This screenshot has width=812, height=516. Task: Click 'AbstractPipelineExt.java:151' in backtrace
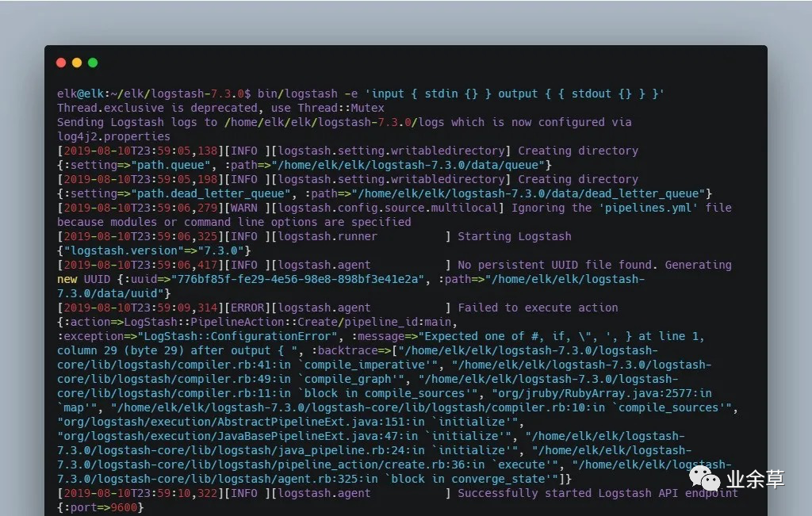[x=314, y=422]
